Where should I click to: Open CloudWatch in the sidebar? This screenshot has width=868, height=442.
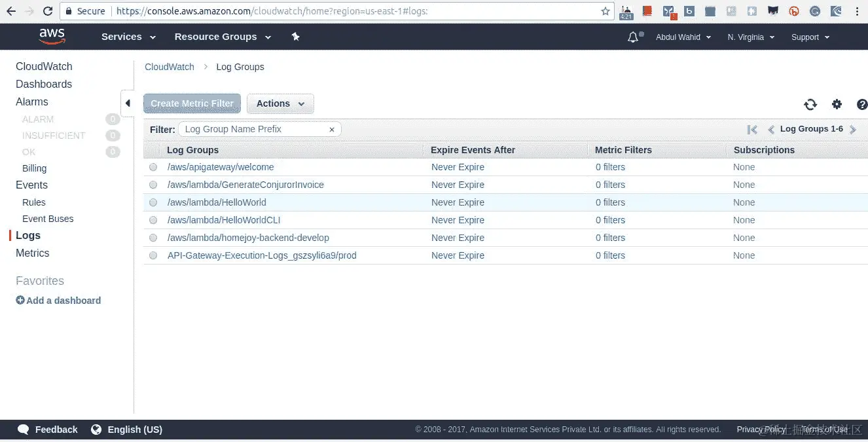click(44, 66)
